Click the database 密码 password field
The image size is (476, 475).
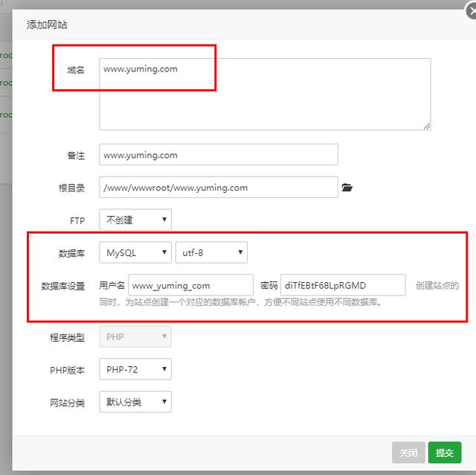tap(343, 285)
